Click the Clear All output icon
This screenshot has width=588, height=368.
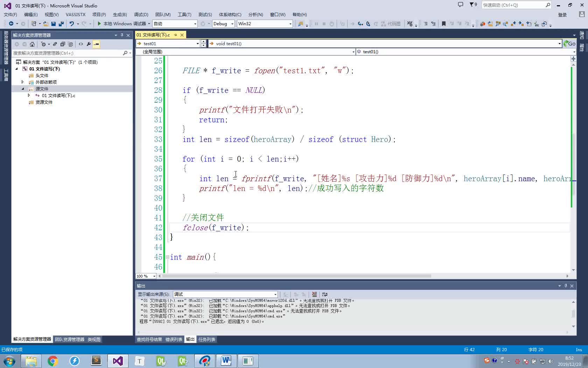point(314,294)
